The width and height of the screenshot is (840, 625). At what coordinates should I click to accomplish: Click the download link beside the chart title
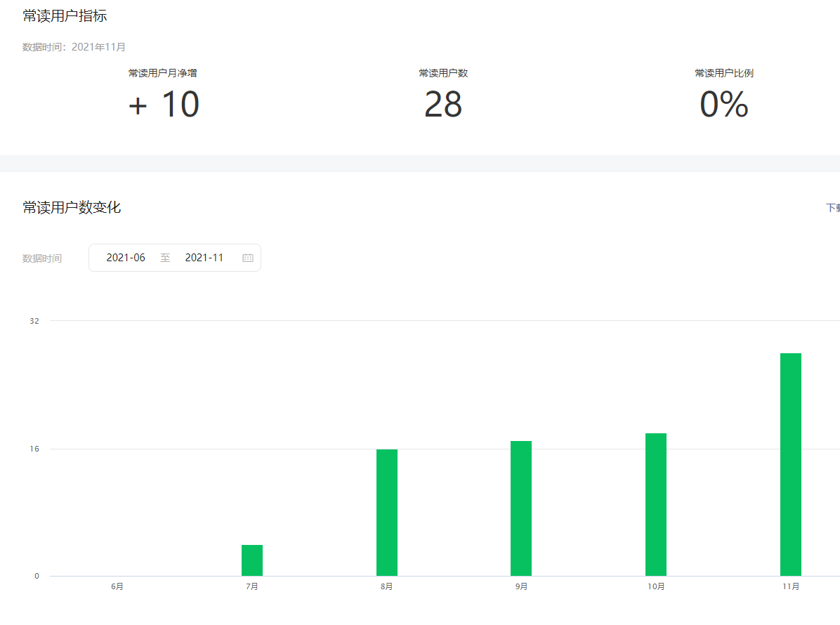coord(833,208)
